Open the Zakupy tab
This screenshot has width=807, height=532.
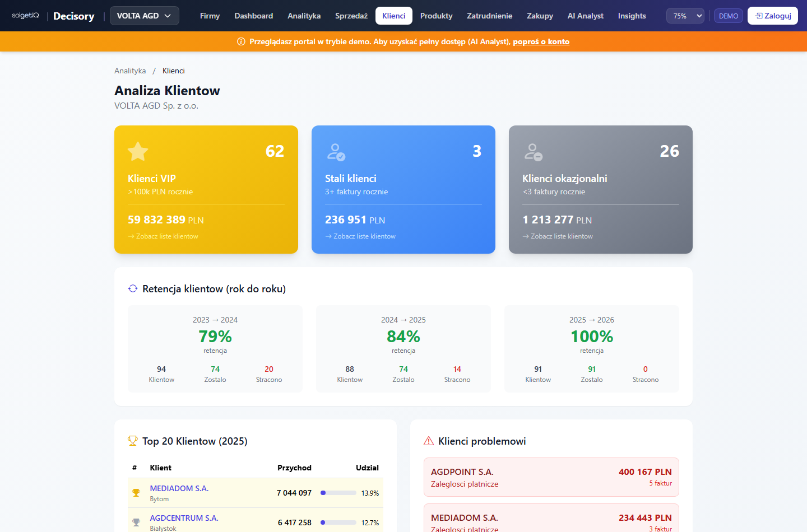pyautogui.click(x=540, y=16)
